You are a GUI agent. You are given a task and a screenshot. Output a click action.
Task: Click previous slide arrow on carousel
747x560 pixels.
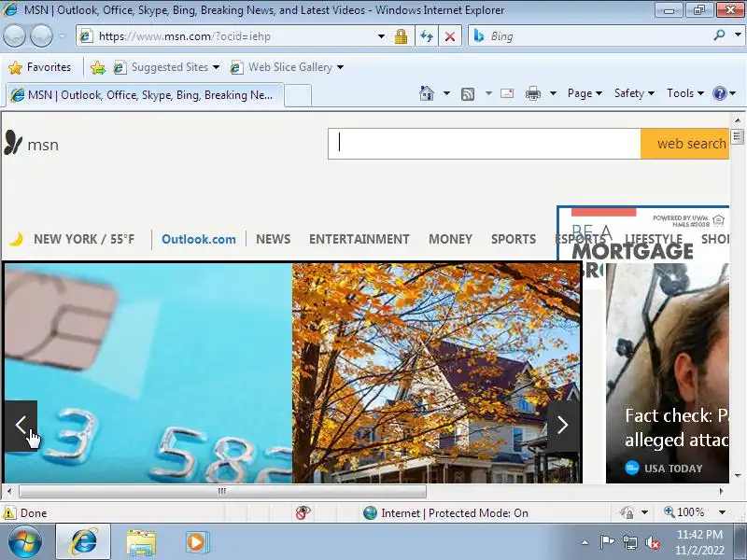pyautogui.click(x=21, y=426)
